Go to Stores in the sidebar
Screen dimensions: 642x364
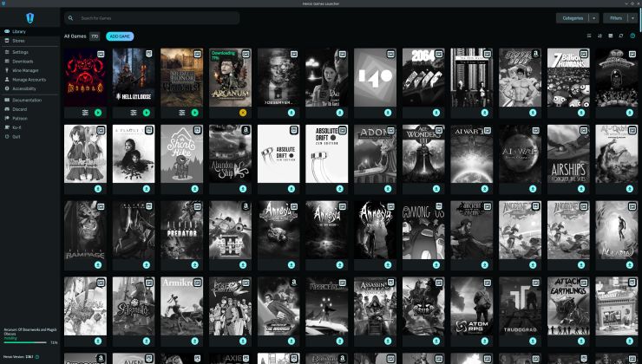click(x=18, y=40)
